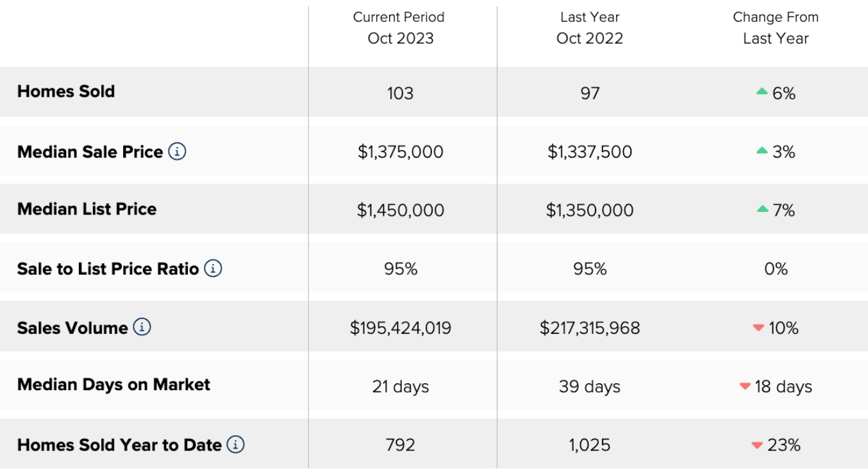Image resolution: width=868 pixels, height=469 pixels.
Task: Select the Median Days on Market label
Action: [113, 384]
